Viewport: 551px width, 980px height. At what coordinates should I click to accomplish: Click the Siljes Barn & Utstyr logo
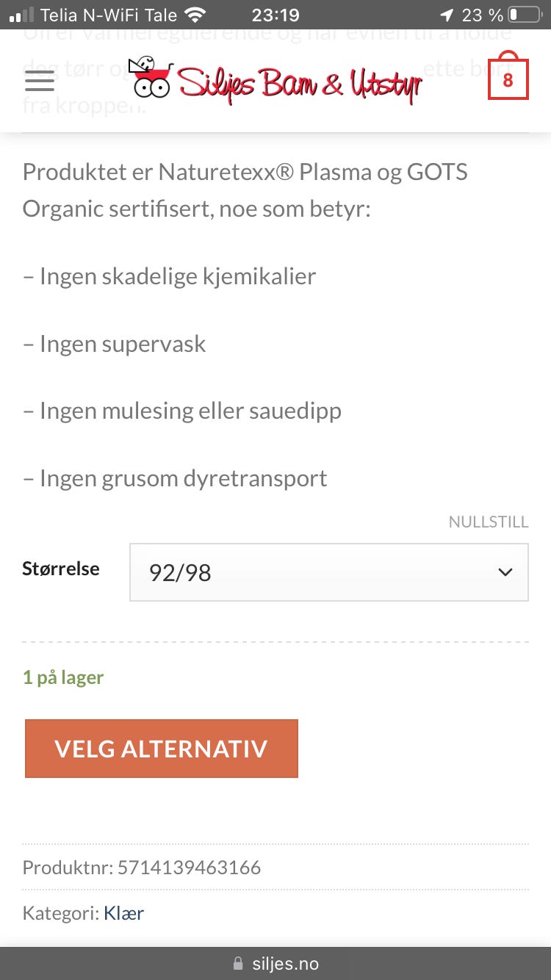pyautogui.click(x=275, y=82)
